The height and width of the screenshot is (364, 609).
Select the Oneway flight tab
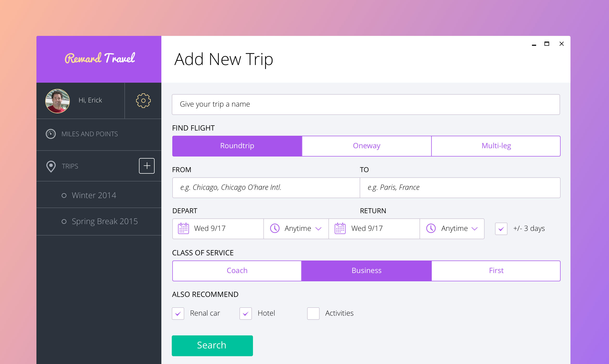(x=366, y=146)
